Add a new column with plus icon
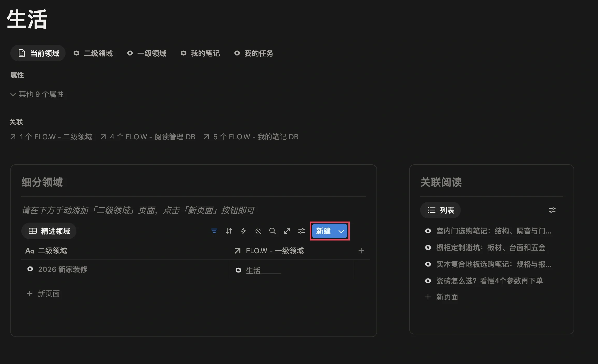Screen dimensions: 598x364 361,251
